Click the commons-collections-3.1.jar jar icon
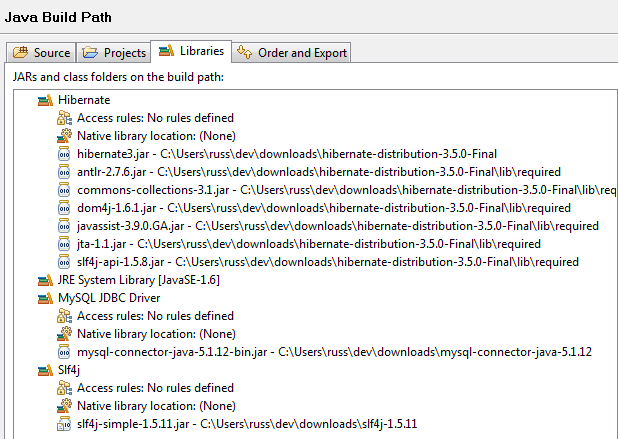The image size is (618, 439). click(x=64, y=190)
